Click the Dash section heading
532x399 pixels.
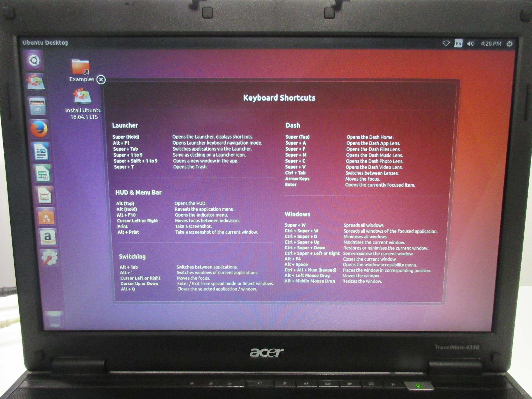tap(293, 125)
